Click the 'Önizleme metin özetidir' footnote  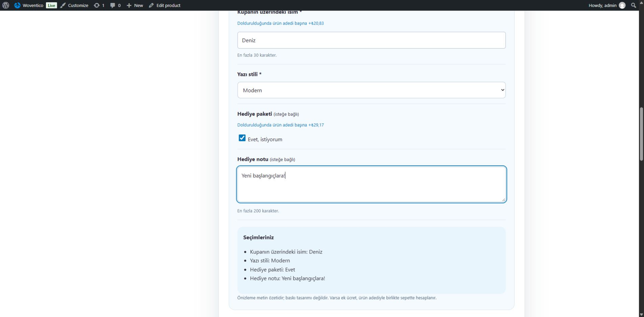coord(337,298)
